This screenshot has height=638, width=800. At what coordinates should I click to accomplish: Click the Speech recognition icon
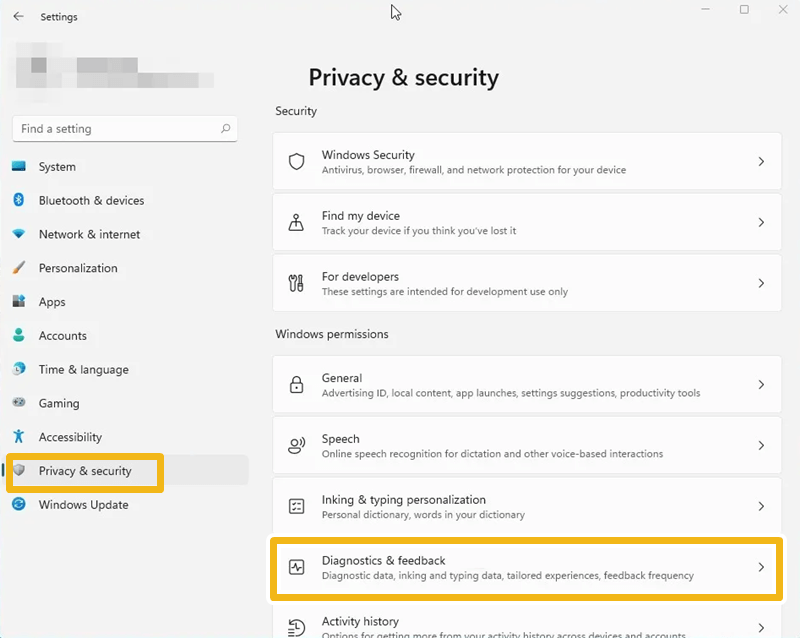[296, 445]
